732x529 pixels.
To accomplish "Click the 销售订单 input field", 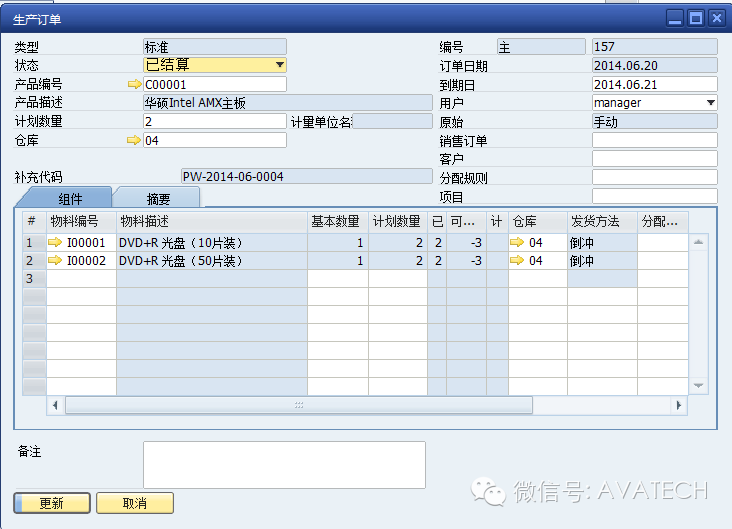I will click(x=655, y=140).
